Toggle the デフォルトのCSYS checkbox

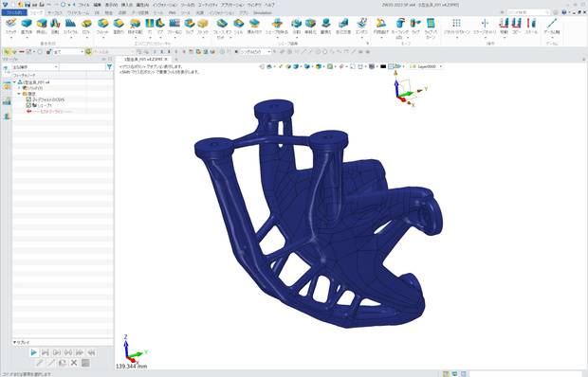(28, 99)
